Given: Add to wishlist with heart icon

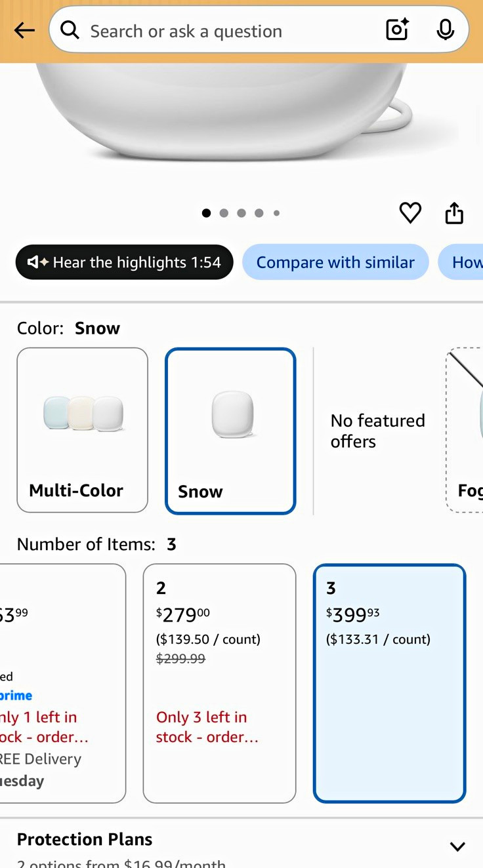Looking at the screenshot, I should [x=410, y=212].
